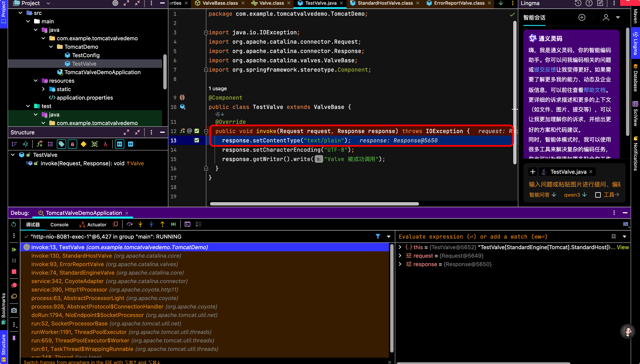This screenshot has height=364, width=640.
Task: Collapse the resources folder in project tree
Action: tap(36, 81)
